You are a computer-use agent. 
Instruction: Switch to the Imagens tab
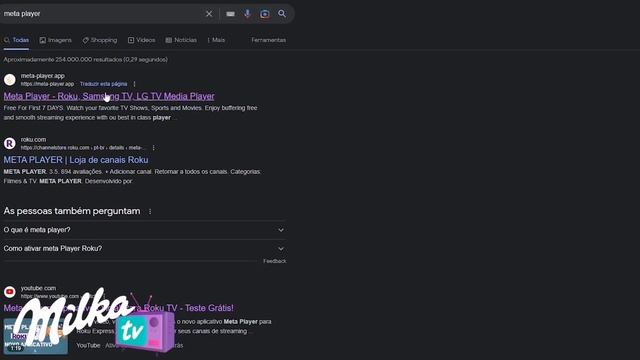[x=56, y=40]
